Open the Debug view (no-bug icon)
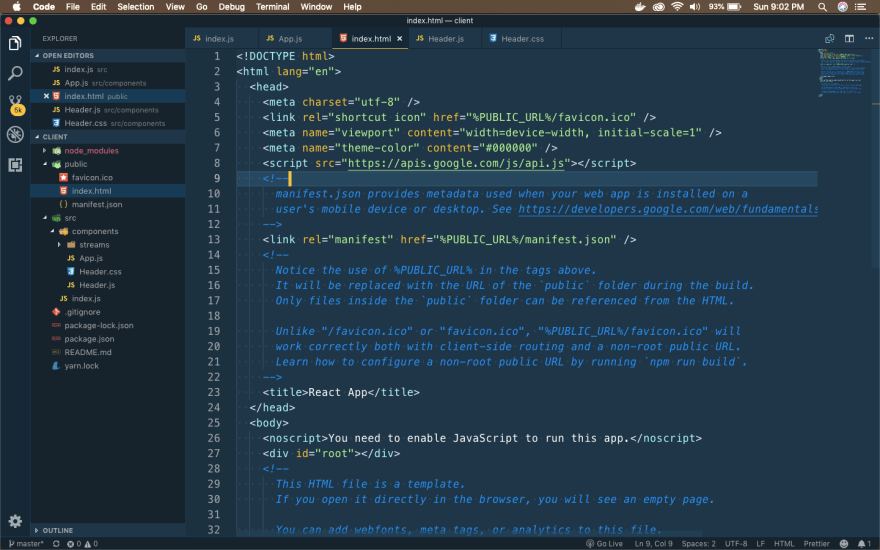The height and width of the screenshot is (550, 880). coord(15,134)
